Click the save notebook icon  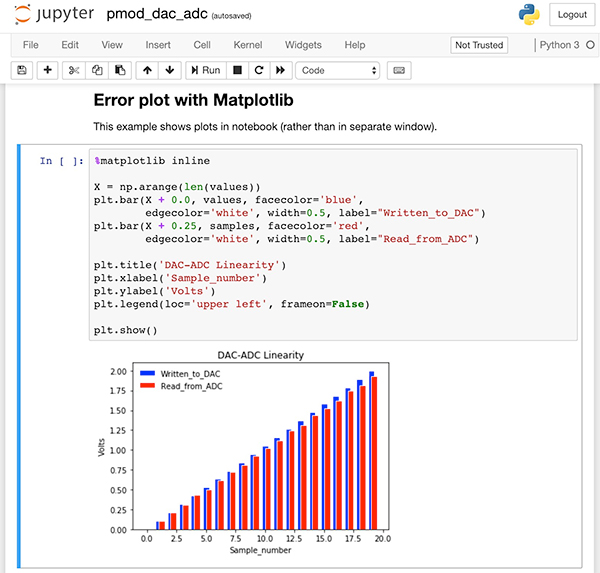pos(22,70)
